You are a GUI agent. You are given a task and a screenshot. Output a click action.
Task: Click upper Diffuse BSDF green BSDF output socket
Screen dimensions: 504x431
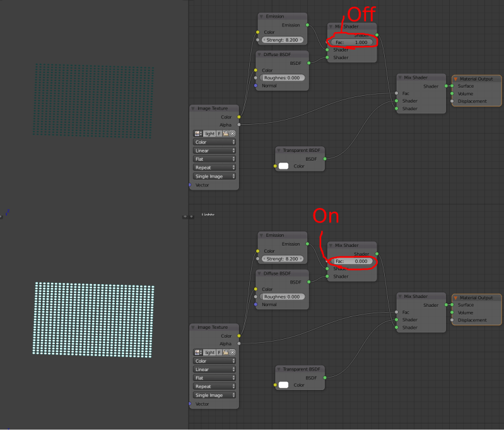[309, 63]
